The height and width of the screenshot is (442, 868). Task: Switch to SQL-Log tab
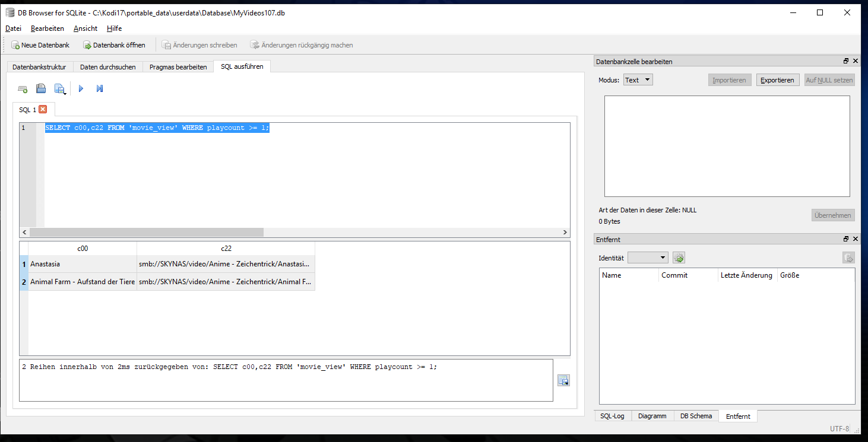[x=613, y=416]
